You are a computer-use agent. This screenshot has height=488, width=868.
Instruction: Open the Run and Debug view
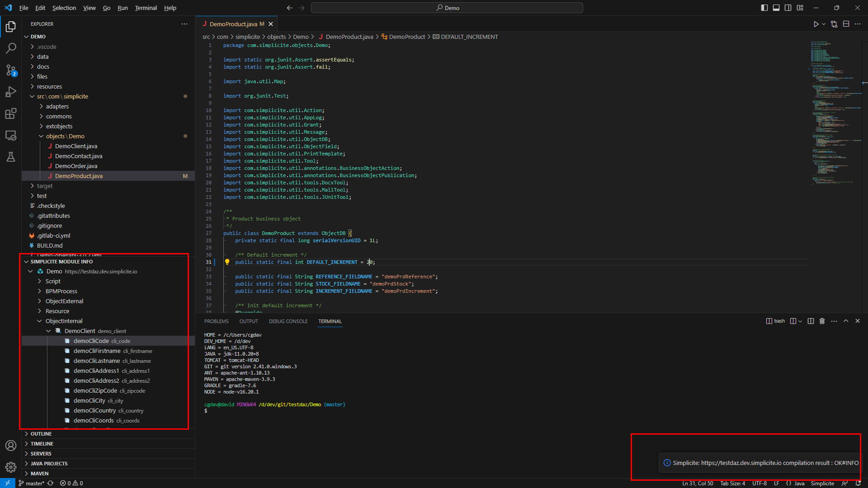(11, 92)
